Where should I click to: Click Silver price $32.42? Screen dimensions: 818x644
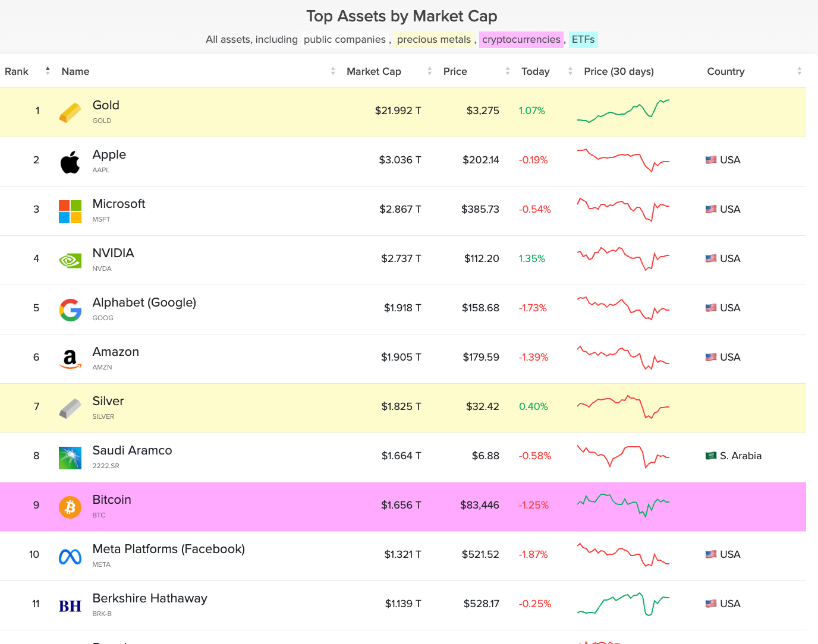(483, 406)
